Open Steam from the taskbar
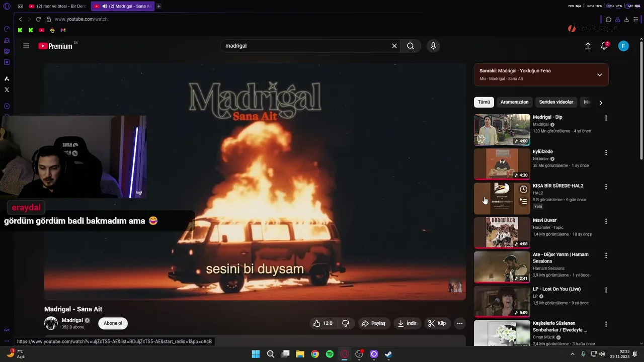Viewport: 644px width, 362px height. coord(388,354)
